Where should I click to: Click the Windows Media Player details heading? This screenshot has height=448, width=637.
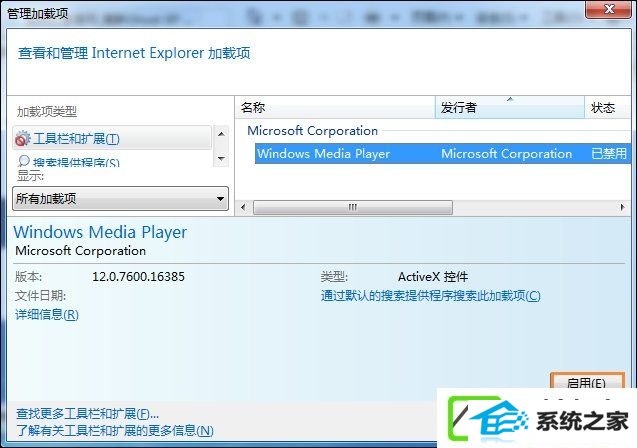[100, 232]
